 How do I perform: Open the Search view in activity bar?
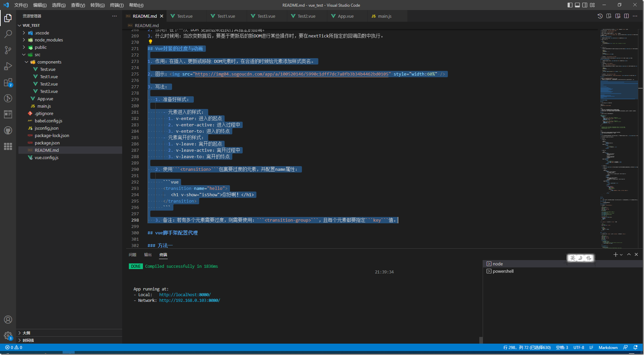tap(8, 34)
